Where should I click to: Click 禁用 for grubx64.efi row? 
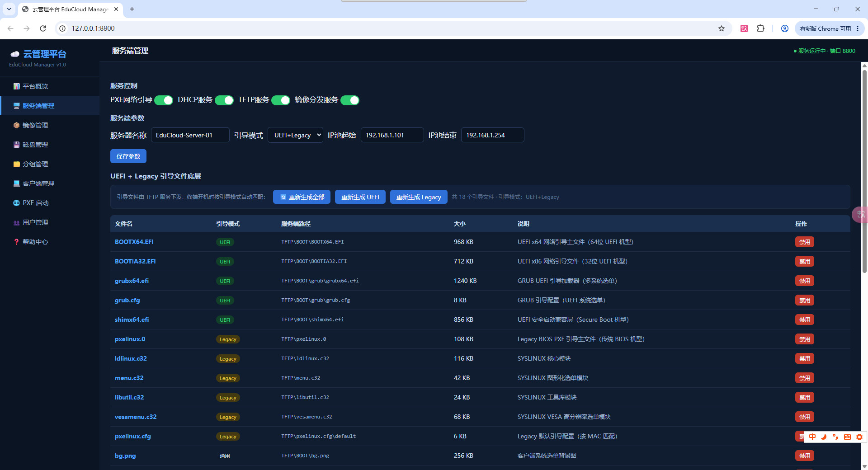tap(805, 281)
